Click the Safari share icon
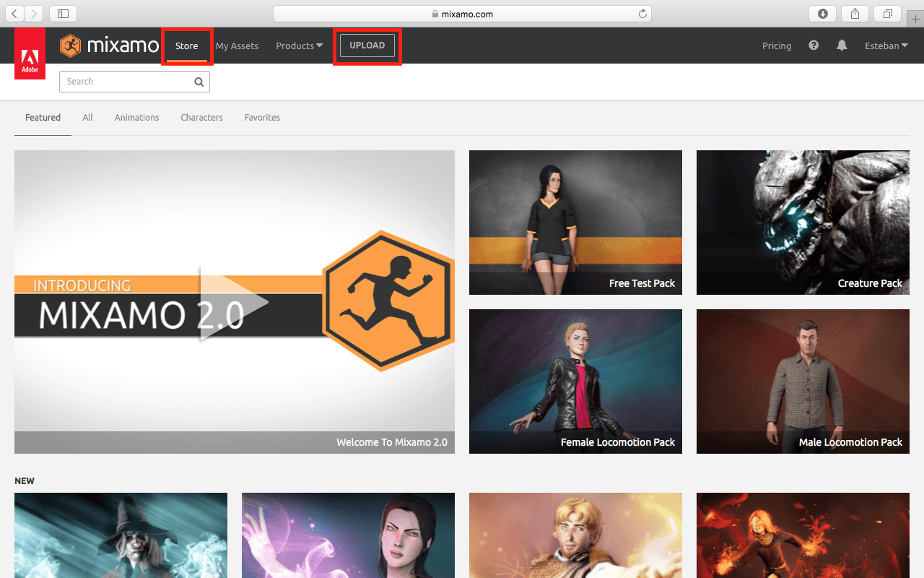 pyautogui.click(x=855, y=14)
